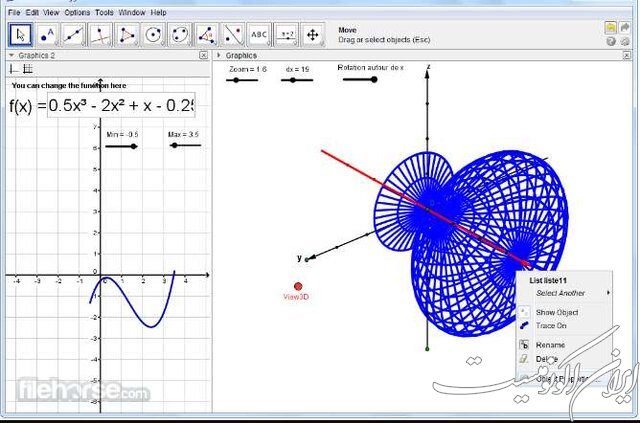Click Rename in the context menu
The image size is (640, 423).
pyautogui.click(x=550, y=345)
